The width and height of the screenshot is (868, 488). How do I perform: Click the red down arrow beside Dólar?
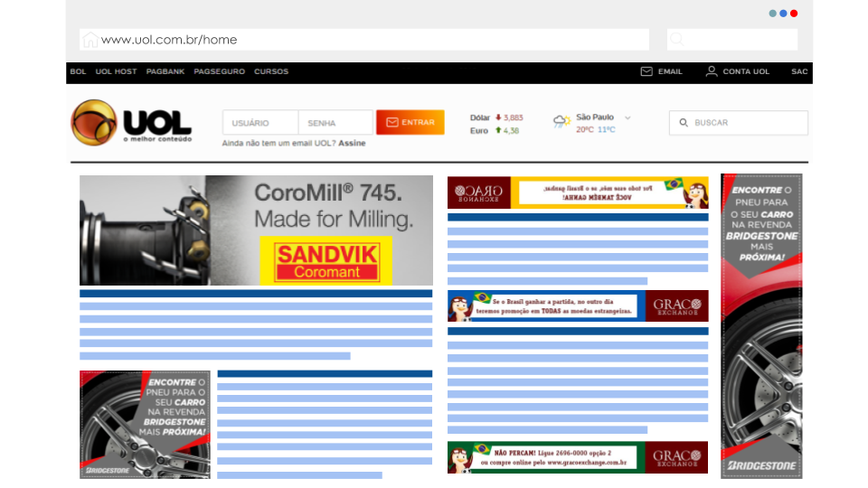tap(498, 117)
